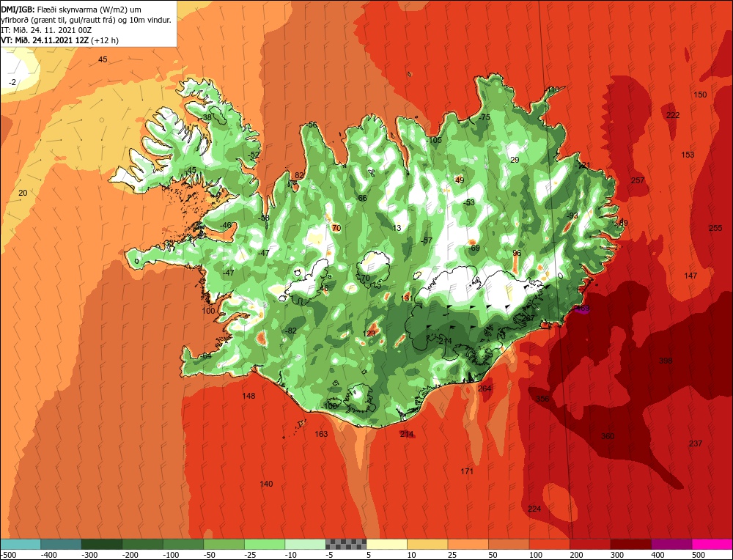Click the 64 value on the Reykjanes peninsula

[207, 355]
